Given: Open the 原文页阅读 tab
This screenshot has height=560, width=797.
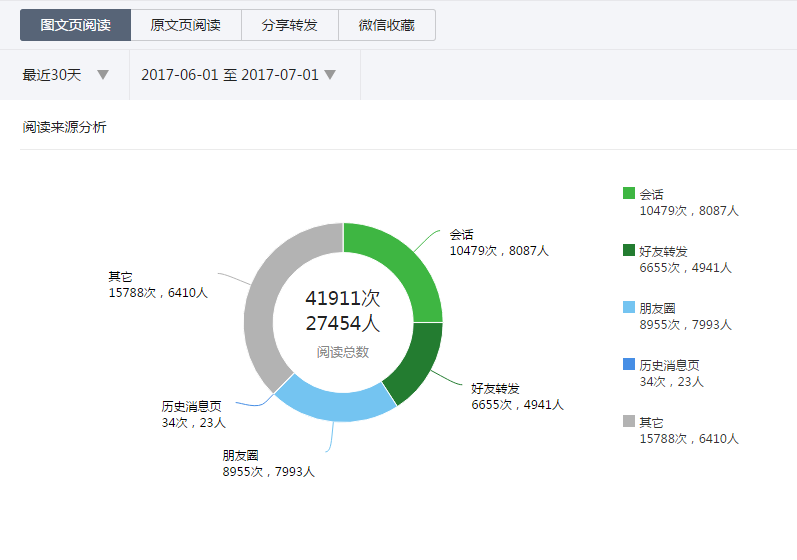Looking at the screenshot, I should (x=186, y=25).
